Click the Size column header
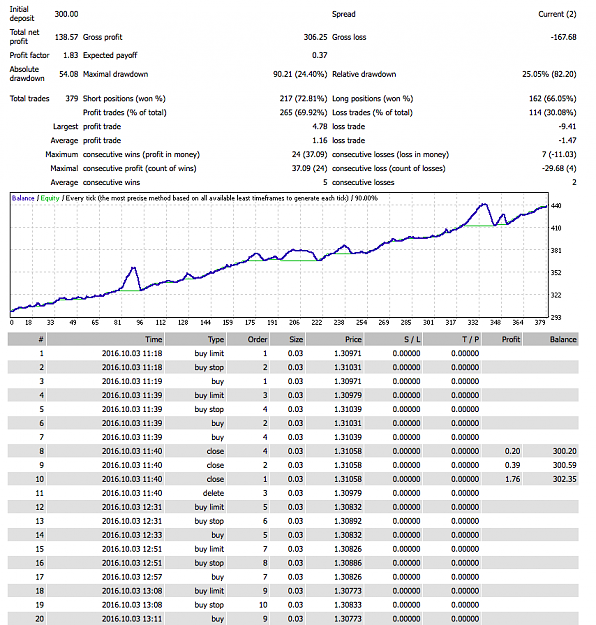Viewport: 596px width, 625px height. pyautogui.click(x=287, y=339)
